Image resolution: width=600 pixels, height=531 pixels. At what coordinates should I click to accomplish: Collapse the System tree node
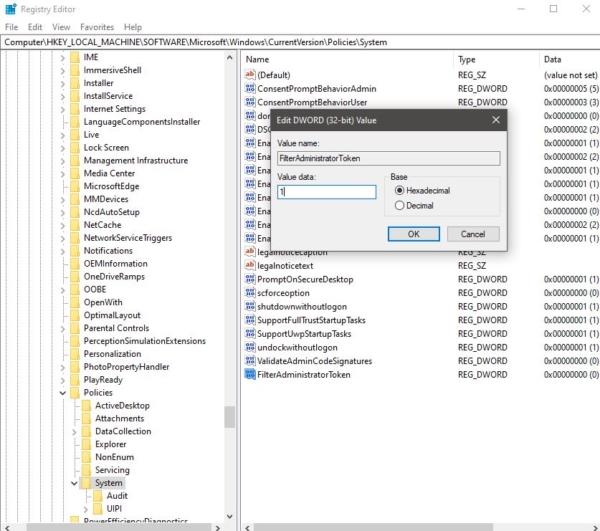(74, 483)
